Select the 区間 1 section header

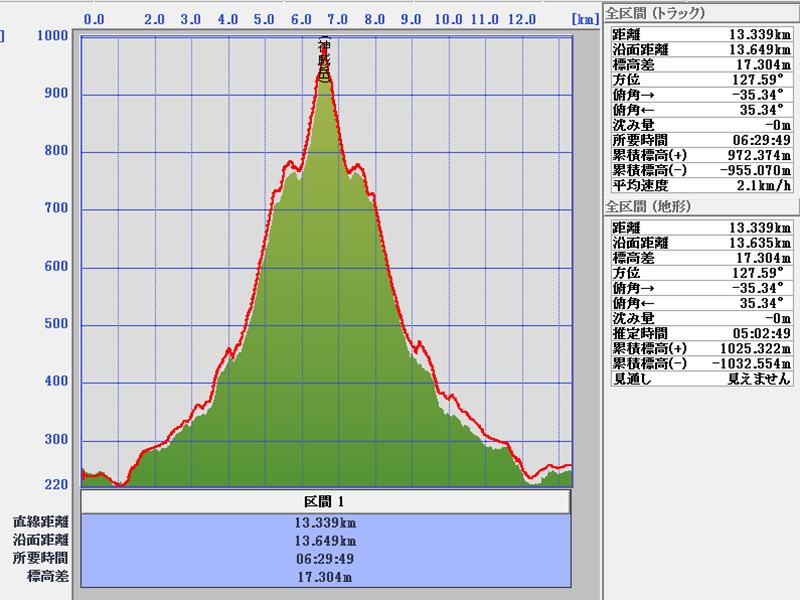(325, 501)
